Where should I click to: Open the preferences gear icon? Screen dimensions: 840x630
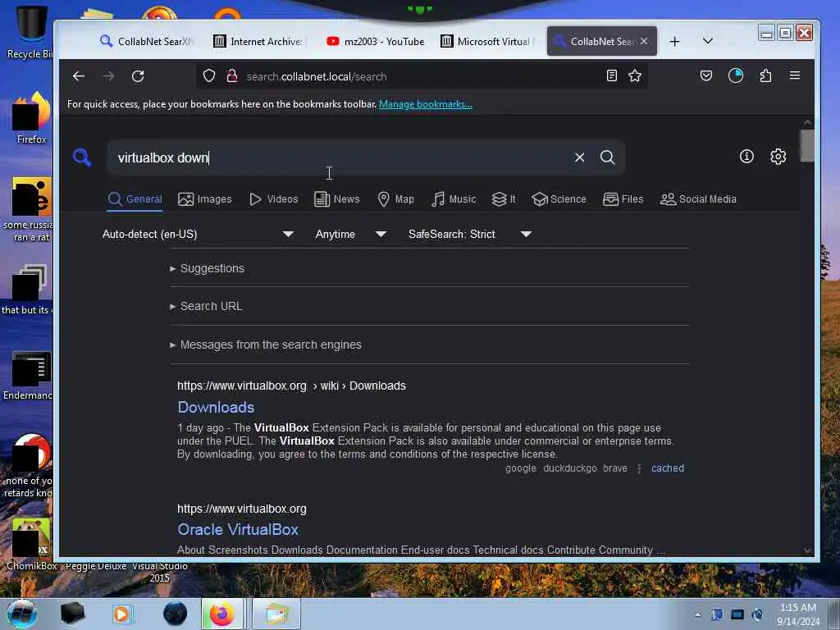[x=778, y=157]
